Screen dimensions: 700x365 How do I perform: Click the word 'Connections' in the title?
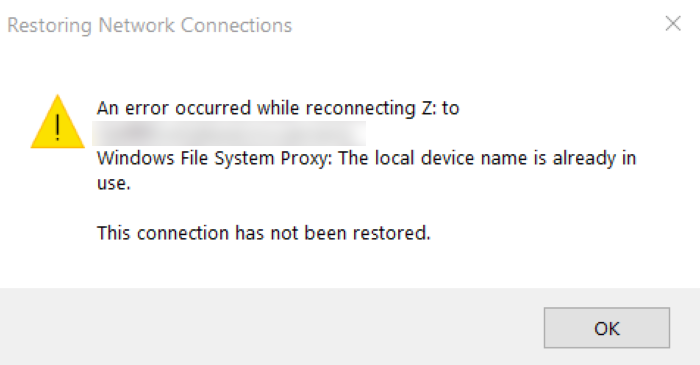[x=236, y=25]
